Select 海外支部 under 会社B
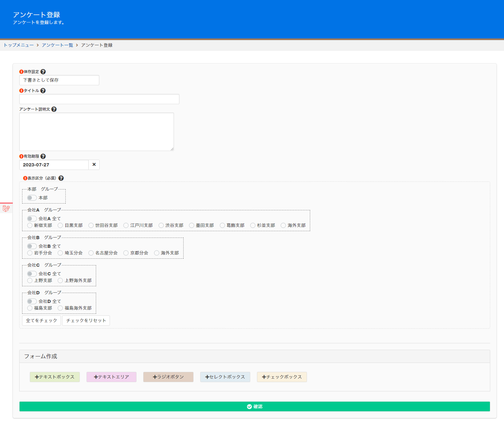The image size is (504, 427). (157, 253)
